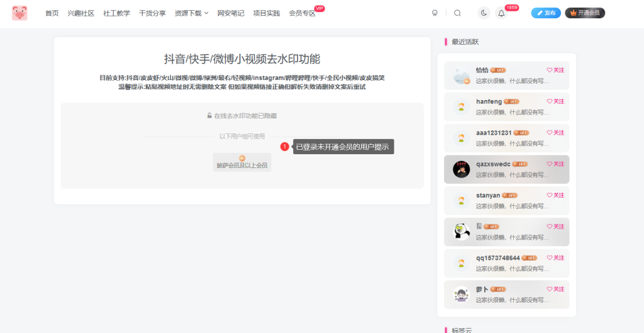Go to 兴趣社区 section
Viewport: 644px width, 333px height.
(81, 13)
